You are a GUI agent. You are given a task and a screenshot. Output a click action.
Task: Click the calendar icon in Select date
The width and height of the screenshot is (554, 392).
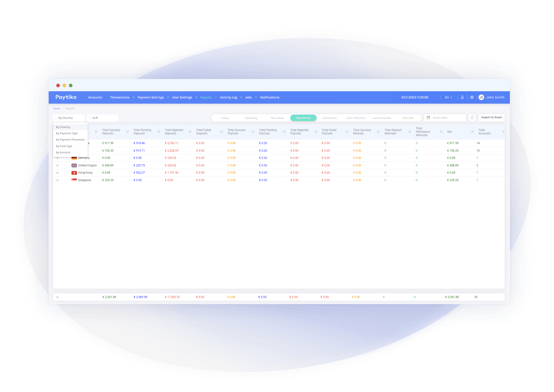coord(428,117)
